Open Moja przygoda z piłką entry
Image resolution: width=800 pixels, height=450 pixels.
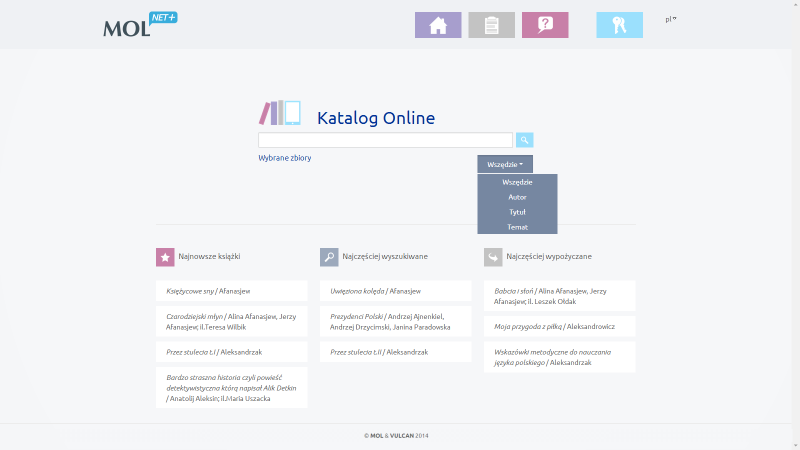tap(560, 327)
